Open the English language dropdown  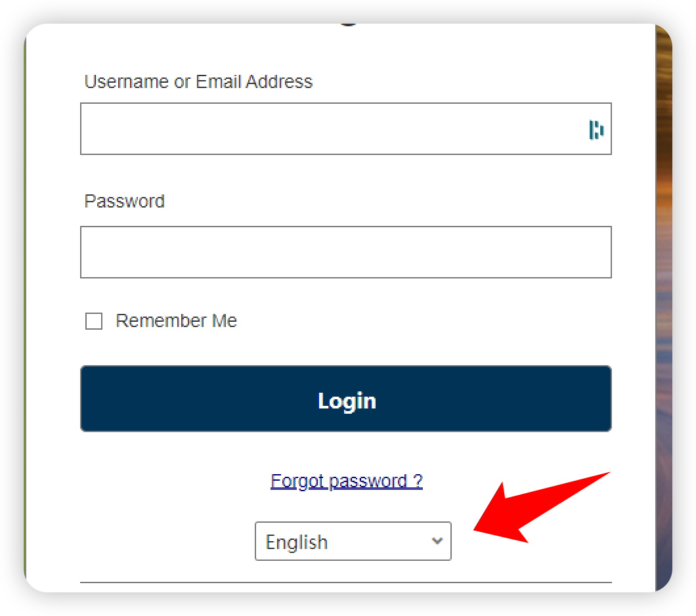coord(353,541)
